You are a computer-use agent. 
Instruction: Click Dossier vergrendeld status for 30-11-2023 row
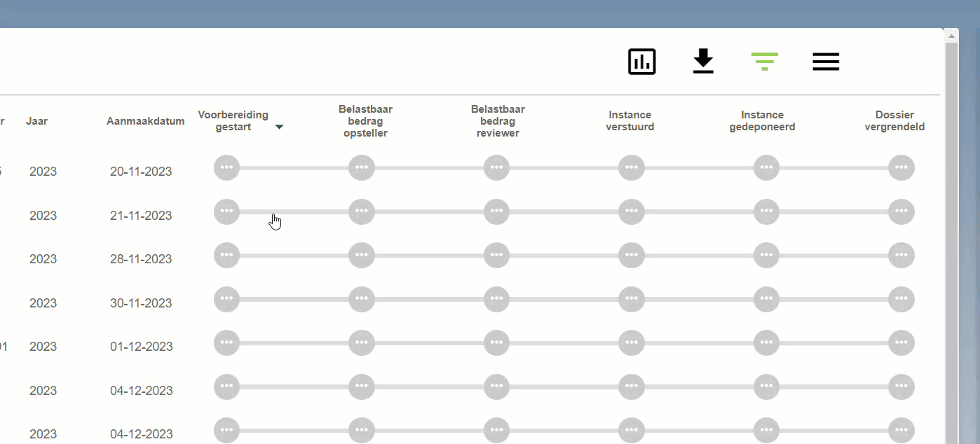tap(901, 299)
